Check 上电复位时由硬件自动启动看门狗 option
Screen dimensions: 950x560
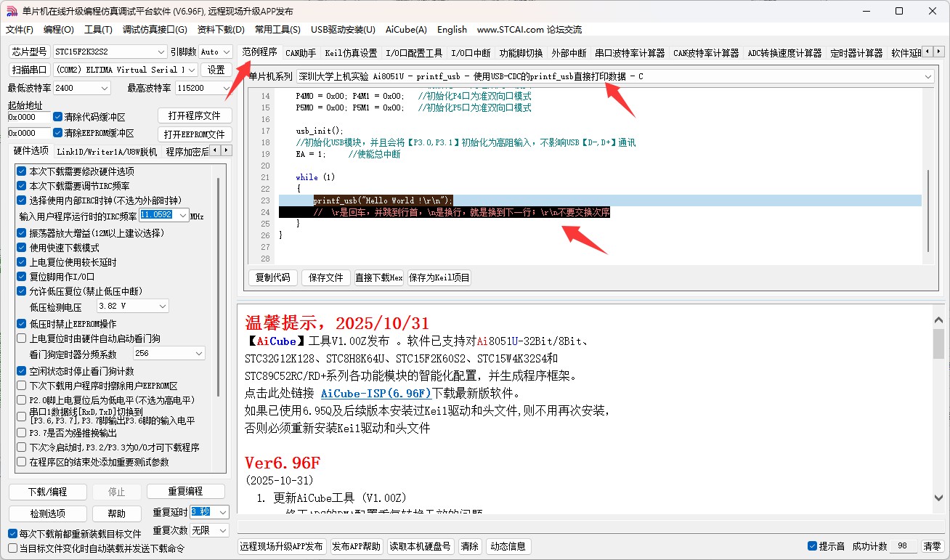[x=23, y=338]
